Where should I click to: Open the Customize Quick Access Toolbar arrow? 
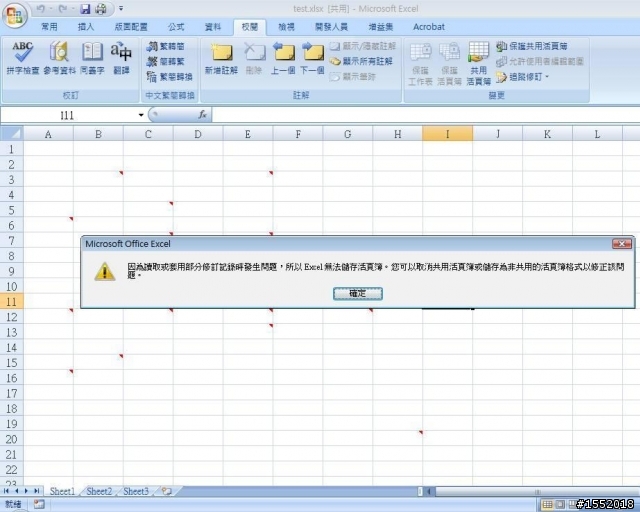pyautogui.click(x=121, y=8)
